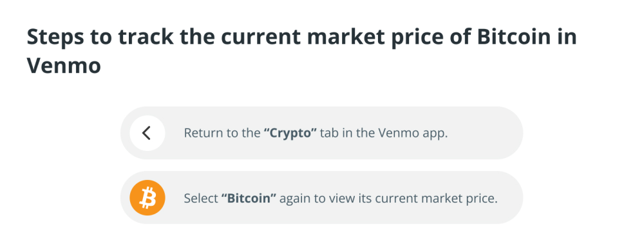Click the back chevron icon
The width and height of the screenshot is (644, 249).
pos(146,133)
